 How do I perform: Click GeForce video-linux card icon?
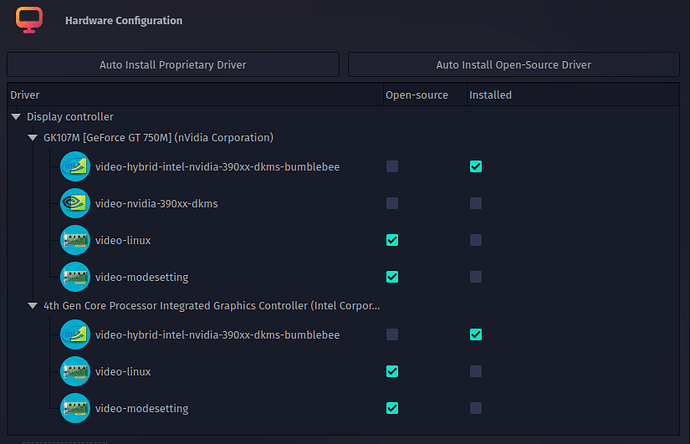click(x=75, y=240)
